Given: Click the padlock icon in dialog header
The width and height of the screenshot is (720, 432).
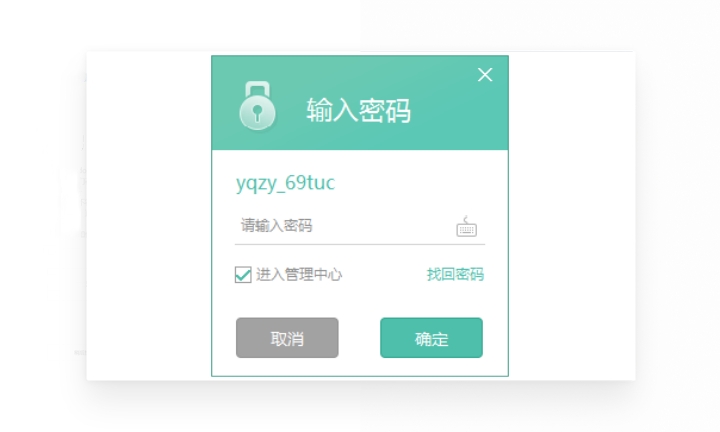Looking at the screenshot, I should click(258, 106).
